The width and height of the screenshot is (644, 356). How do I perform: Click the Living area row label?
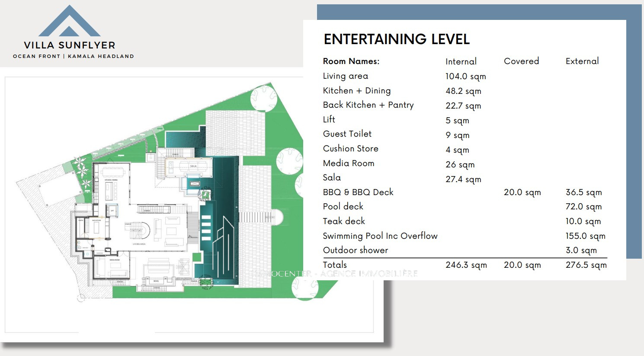(x=345, y=76)
